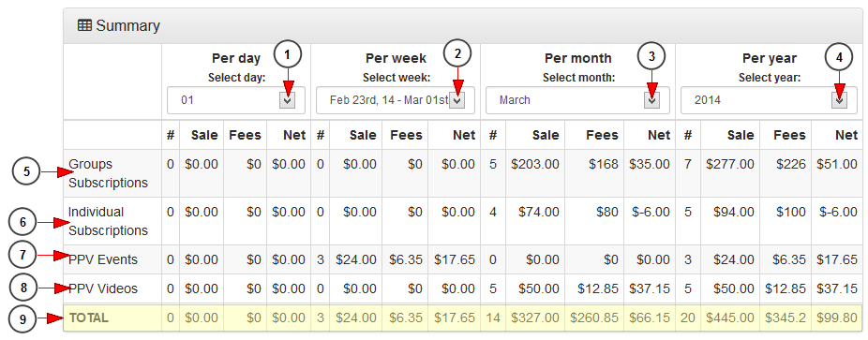
Task: Click the Per month column group heading
Action: (x=578, y=58)
